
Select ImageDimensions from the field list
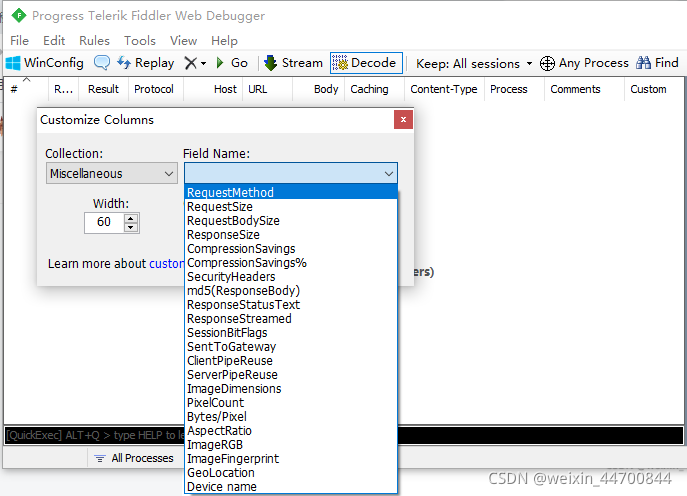pos(291,389)
